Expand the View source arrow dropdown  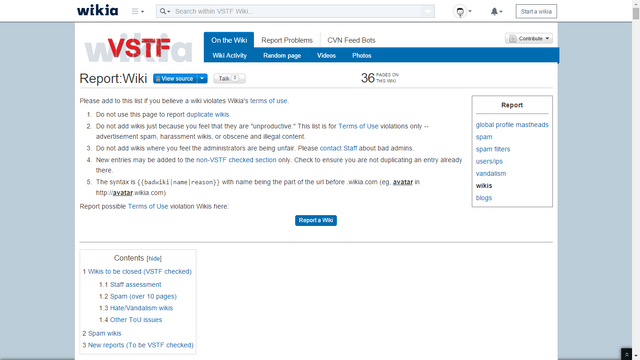(x=202, y=78)
